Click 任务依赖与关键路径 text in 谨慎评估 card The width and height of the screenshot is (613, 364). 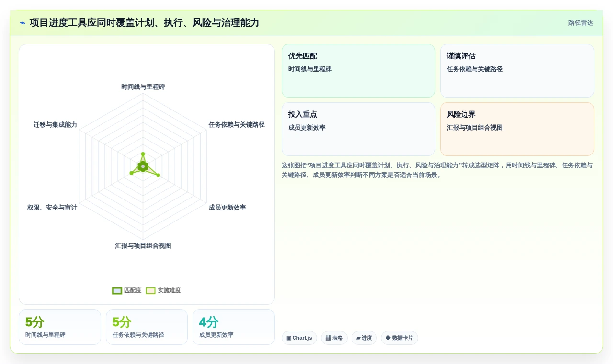click(475, 69)
